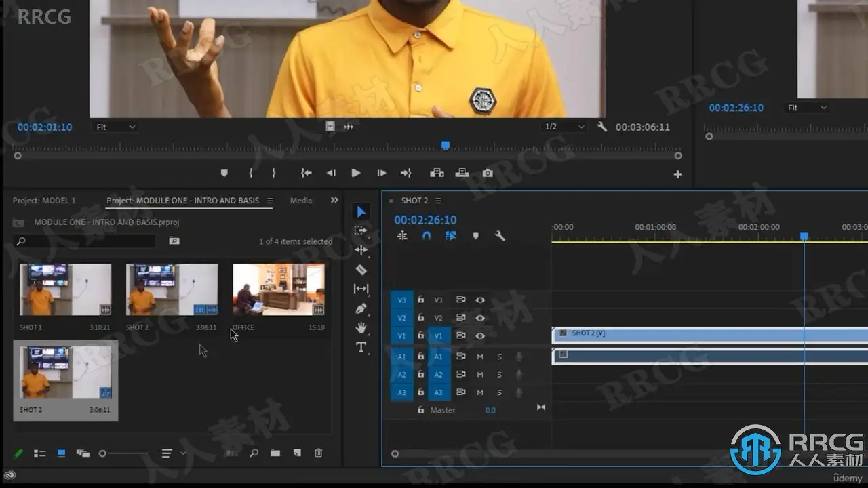868x488 pixels.
Task: Expand hidden panel tabs with double chevron
Action: 334,201
